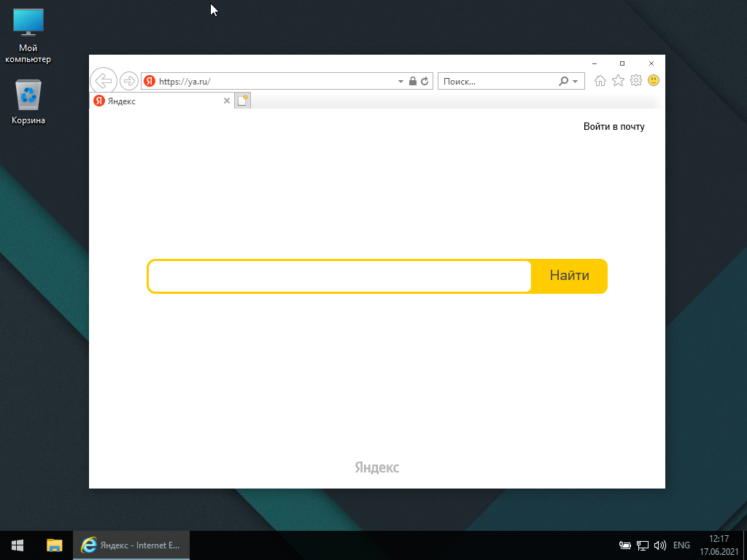
Task: Maximize the Internet Explorer window
Action: tap(622, 63)
